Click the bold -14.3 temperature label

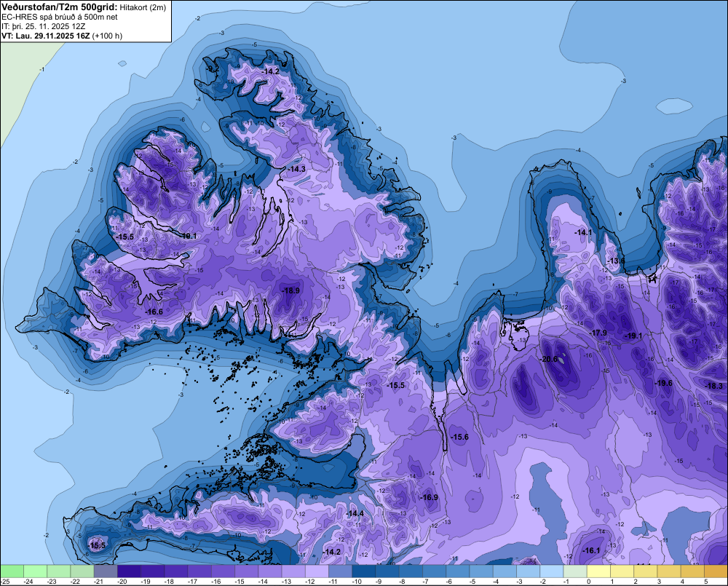(296, 169)
